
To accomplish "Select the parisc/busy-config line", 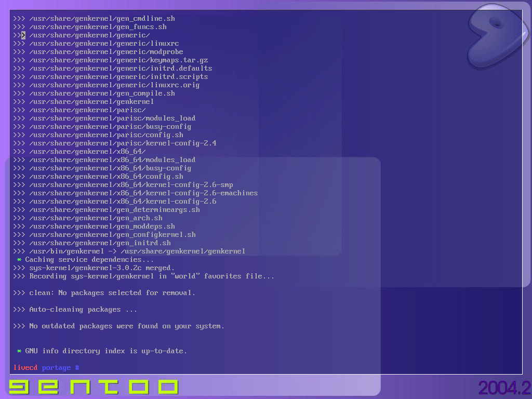I will [102, 127].
